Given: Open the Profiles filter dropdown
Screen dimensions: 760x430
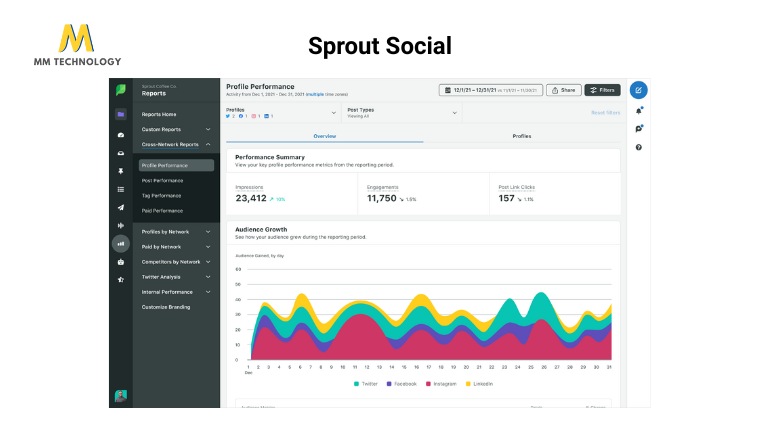Looking at the screenshot, I should (x=281, y=113).
